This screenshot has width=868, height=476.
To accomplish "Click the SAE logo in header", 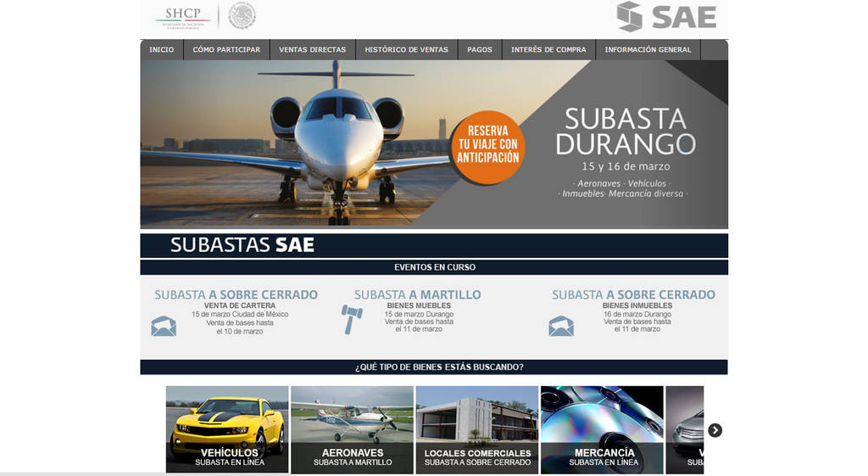I will pos(666,17).
